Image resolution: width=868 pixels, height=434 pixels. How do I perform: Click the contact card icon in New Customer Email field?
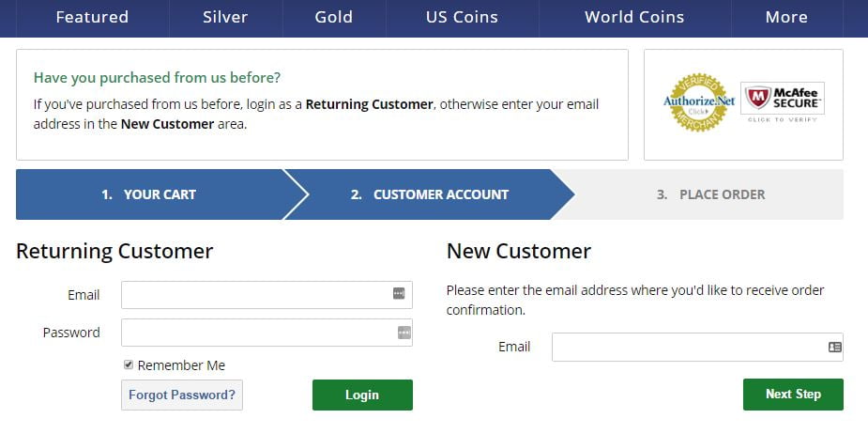point(835,347)
